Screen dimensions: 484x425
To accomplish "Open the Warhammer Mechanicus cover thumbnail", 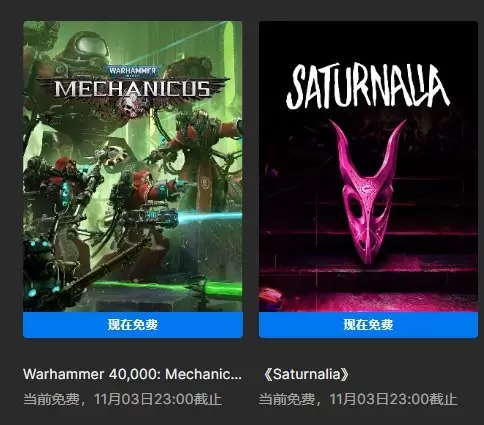I will pos(133,166).
